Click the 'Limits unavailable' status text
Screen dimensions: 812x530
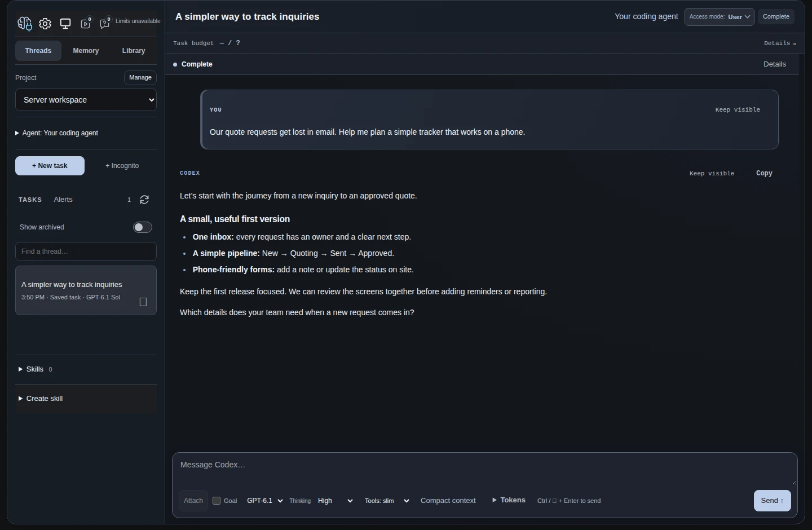coord(138,21)
